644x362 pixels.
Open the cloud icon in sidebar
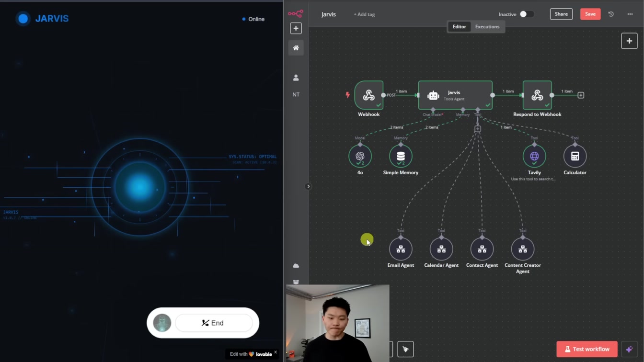(296, 266)
